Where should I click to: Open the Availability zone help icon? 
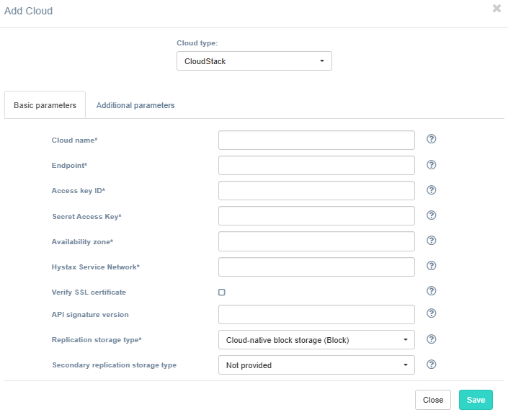431,241
